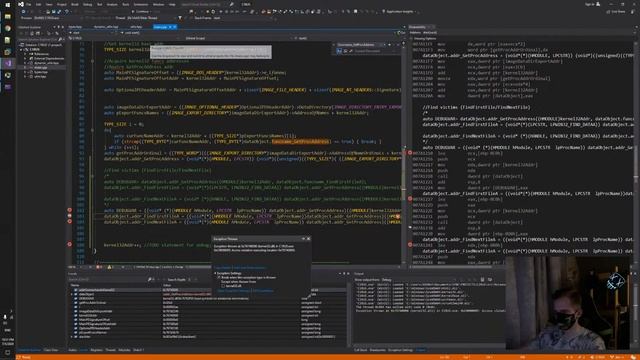Click the Locals search field
This screenshot has height=360, width=640.
[x=108, y=280]
